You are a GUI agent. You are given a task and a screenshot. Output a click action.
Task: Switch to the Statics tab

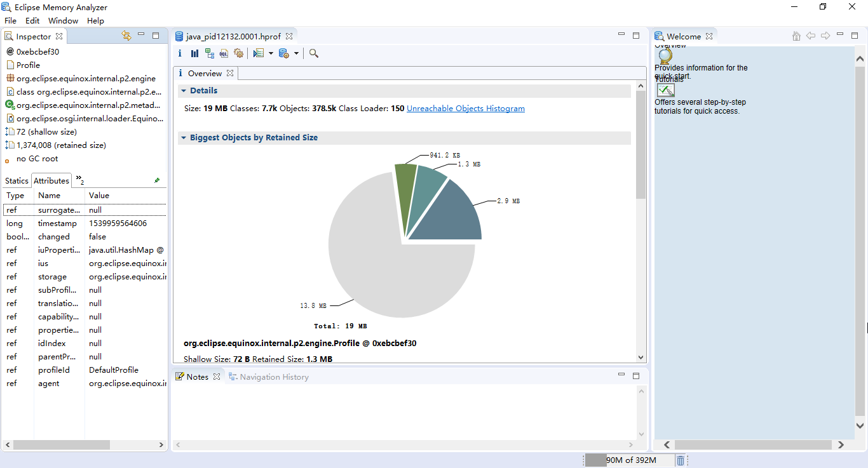[17, 181]
